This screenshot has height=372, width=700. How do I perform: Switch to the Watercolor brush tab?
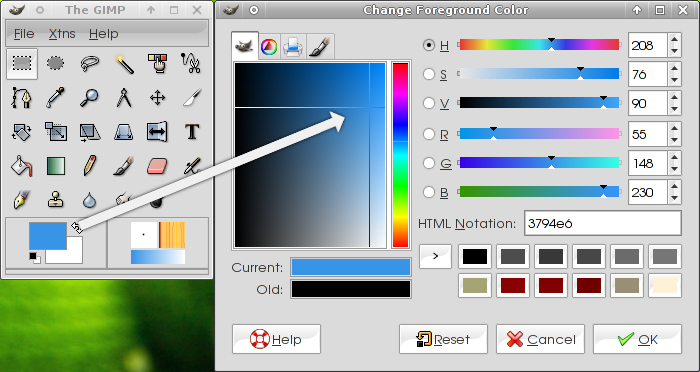(320, 47)
